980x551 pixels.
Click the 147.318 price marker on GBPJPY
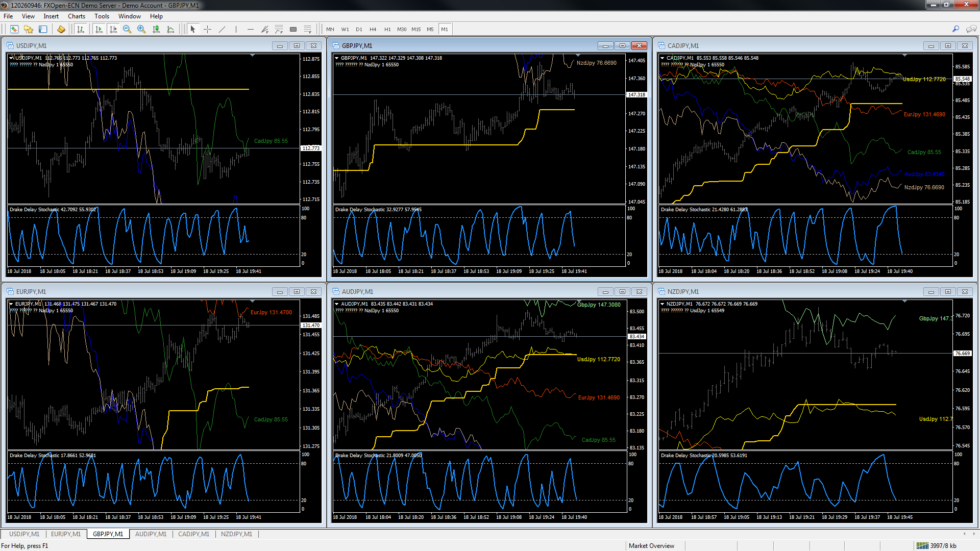pyautogui.click(x=636, y=95)
